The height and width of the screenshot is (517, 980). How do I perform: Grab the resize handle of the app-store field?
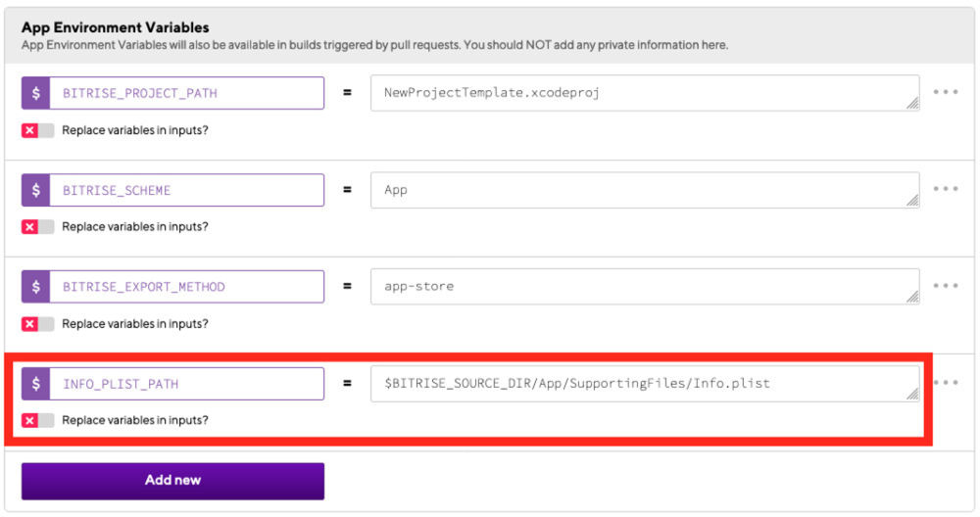tap(912, 298)
